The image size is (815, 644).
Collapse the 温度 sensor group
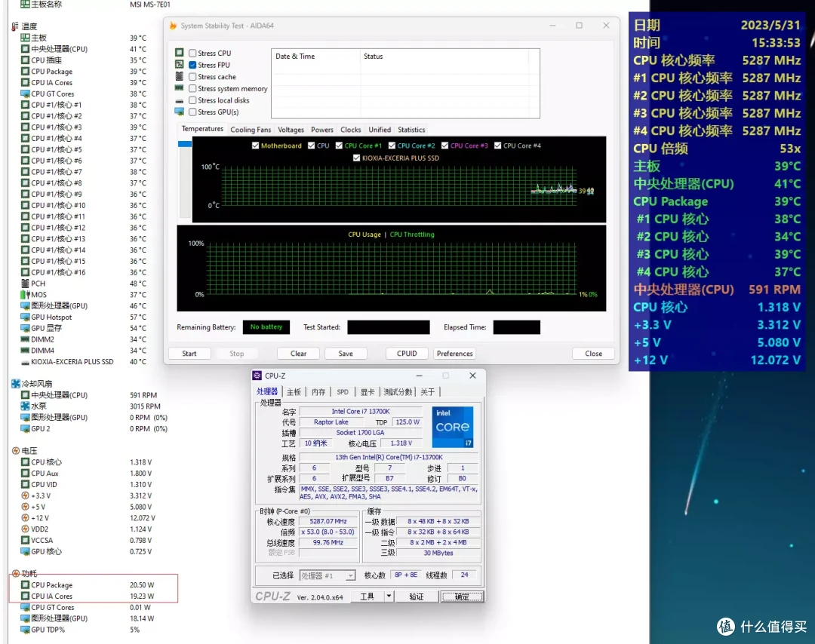click(15, 26)
